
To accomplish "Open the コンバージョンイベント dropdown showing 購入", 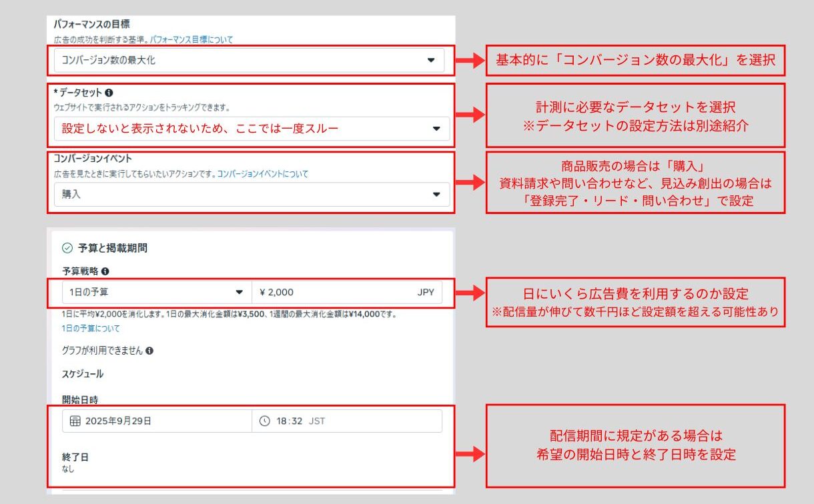I will pos(251,195).
